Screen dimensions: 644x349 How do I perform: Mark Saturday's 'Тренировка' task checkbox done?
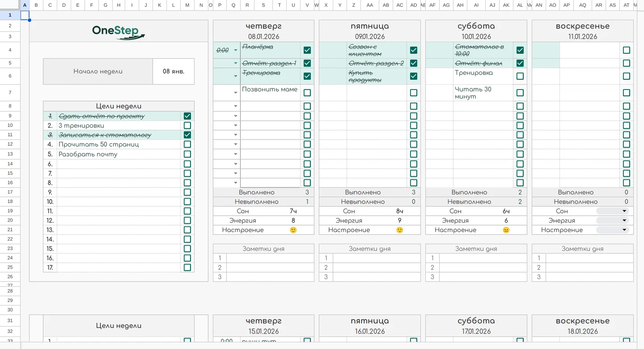pos(520,76)
